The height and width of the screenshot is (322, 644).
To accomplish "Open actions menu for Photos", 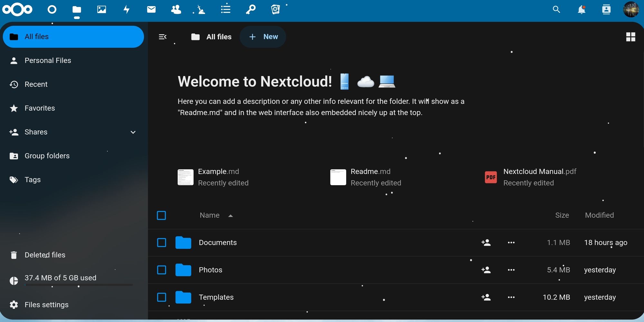I will pyautogui.click(x=511, y=270).
